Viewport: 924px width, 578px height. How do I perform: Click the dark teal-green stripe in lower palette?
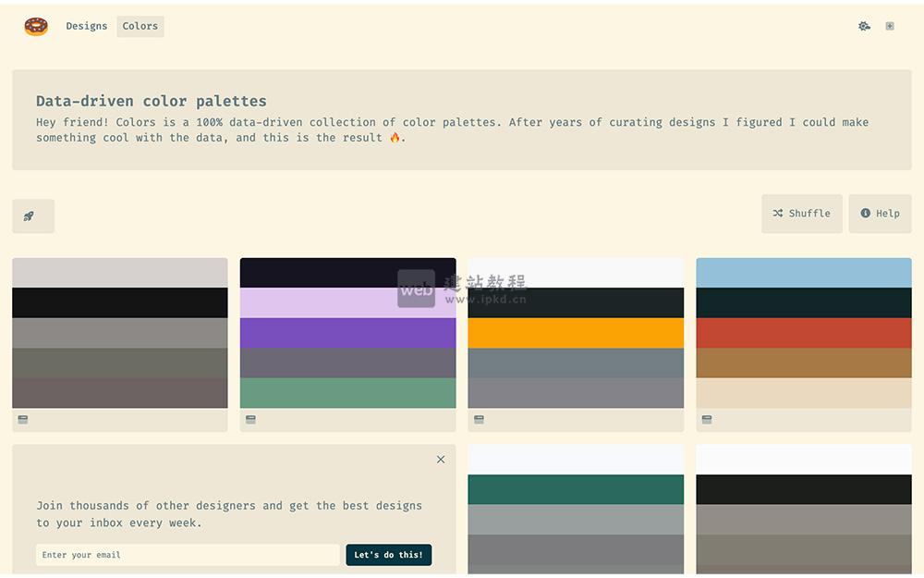click(576, 489)
